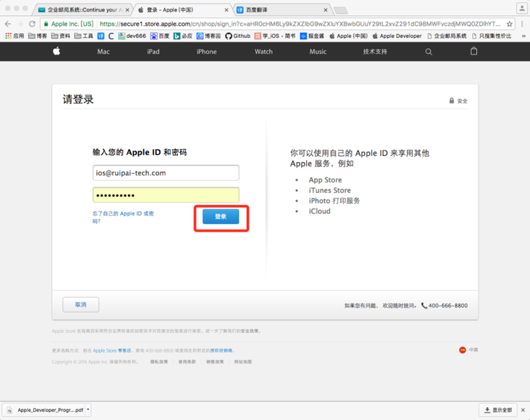530x420 pixels.
Task: Open a new tab button
Action: coord(341,11)
